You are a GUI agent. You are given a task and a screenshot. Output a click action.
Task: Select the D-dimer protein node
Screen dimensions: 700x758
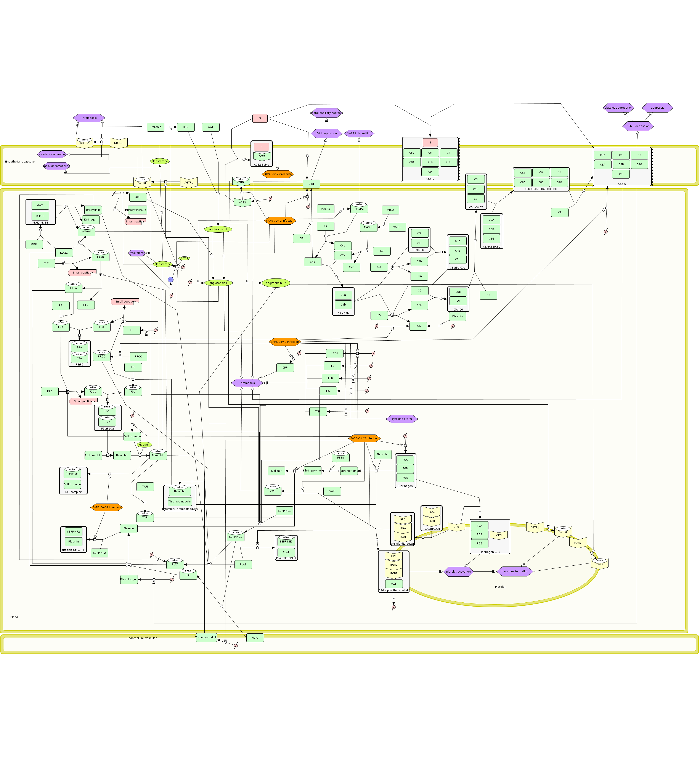(x=276, y=471)
